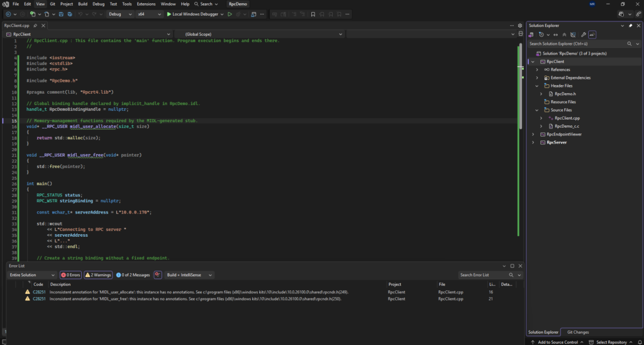The image size is (644, 345).
Task: Click the Navigate Backward arrow icon
Action: pos(8,14)
